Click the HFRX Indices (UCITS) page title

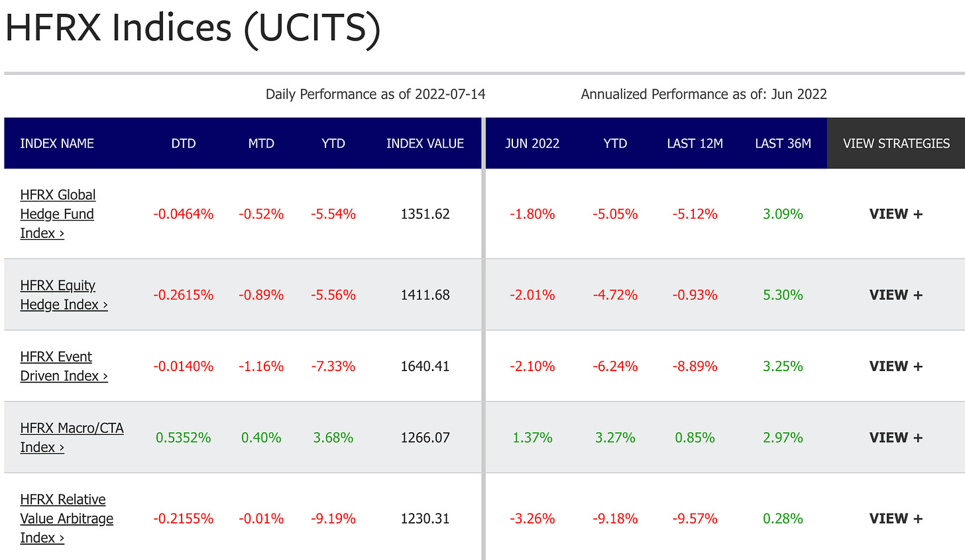click(x=192, y=28)
